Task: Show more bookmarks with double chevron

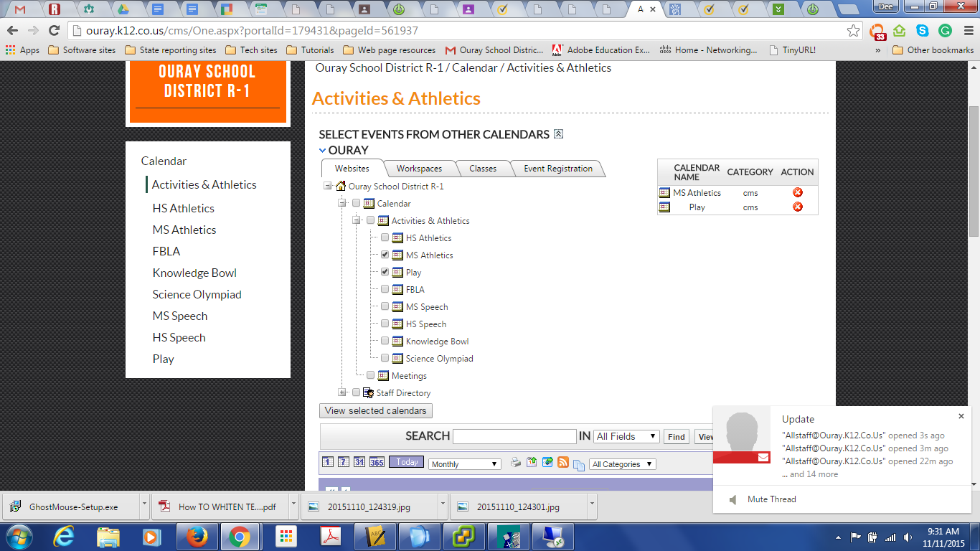Action: [878, 50]
